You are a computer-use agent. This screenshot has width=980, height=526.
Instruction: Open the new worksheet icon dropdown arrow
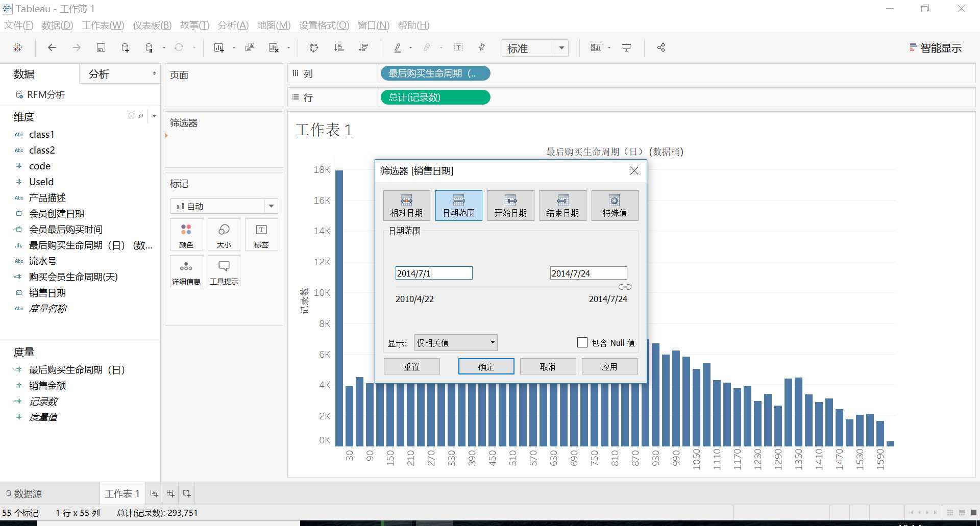(x=234, y=48)
